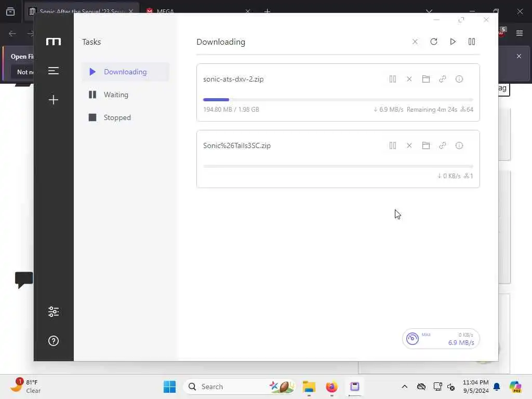This screenshot has width=532, height=399.
Task: Click the speedometer speed limit widget
Action: (x=441, y=339)
